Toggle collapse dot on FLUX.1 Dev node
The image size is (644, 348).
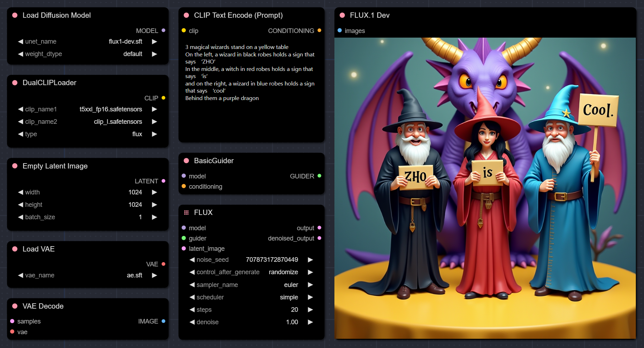click(x=342, y=15)
